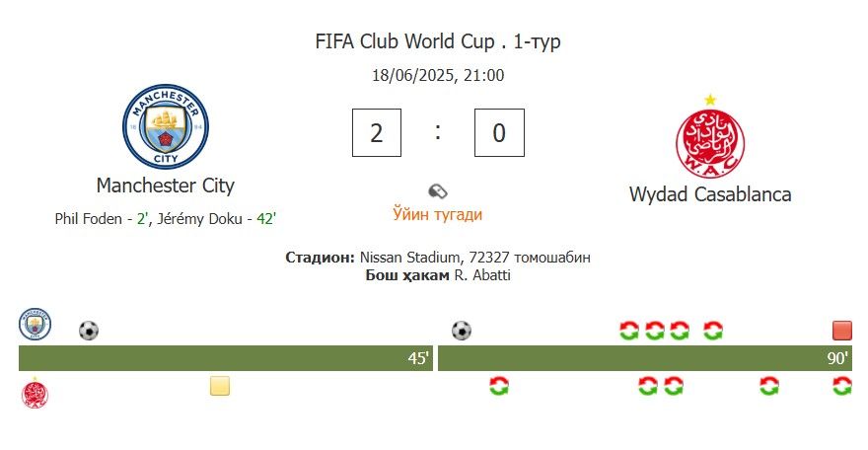Click Manchester City's last substitution icon
This screenshot has width=868, height=450.
click(713, 331)
